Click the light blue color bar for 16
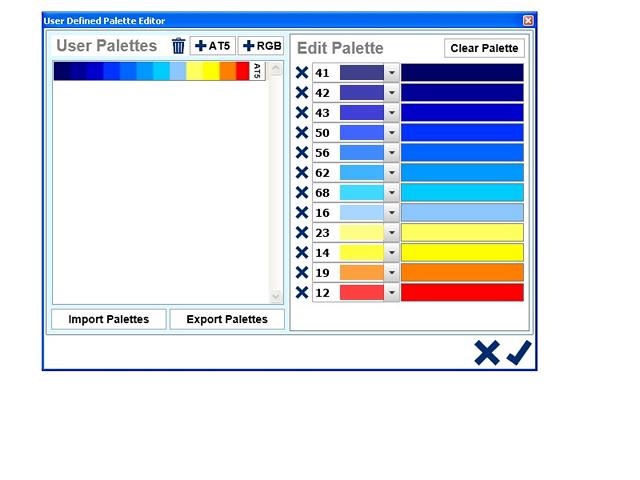Screen dimensions: 640x480 click(x=462, y=212)
